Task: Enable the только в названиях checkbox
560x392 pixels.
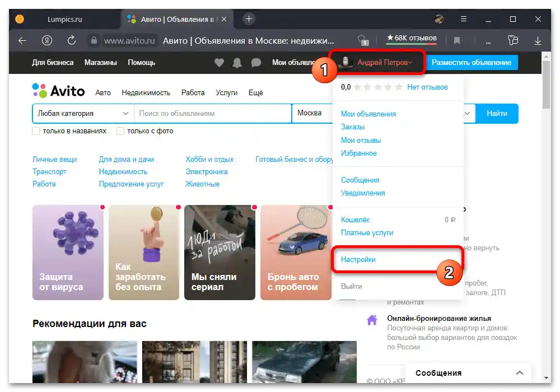Action: click(x=36, y=131)
